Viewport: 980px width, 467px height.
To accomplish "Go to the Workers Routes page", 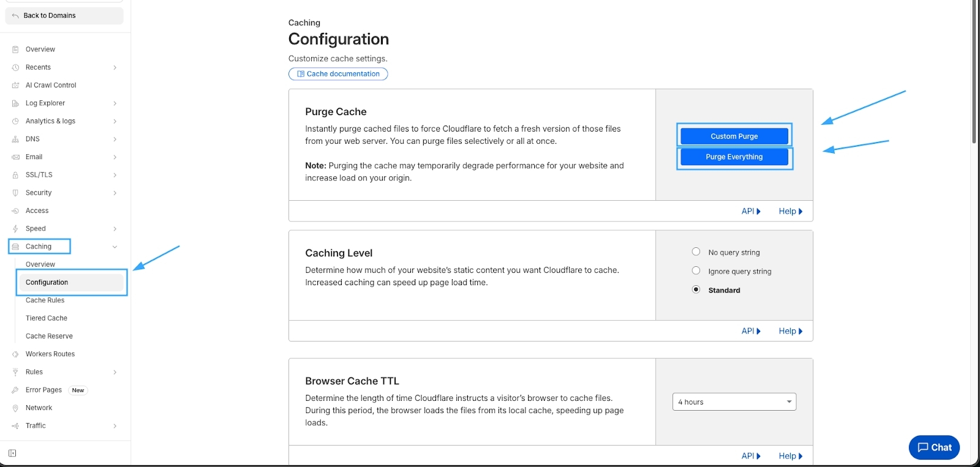I will pos(50,354).
